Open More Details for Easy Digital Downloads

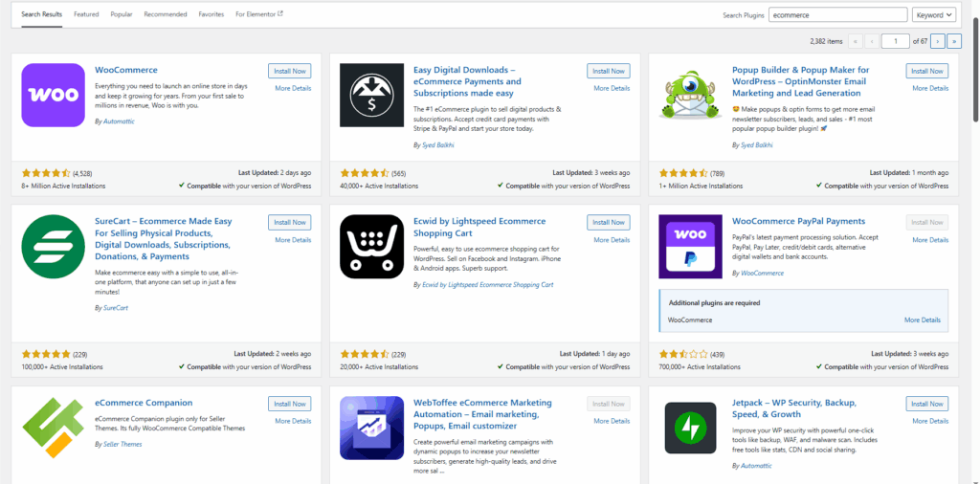(x=612, y=89)
